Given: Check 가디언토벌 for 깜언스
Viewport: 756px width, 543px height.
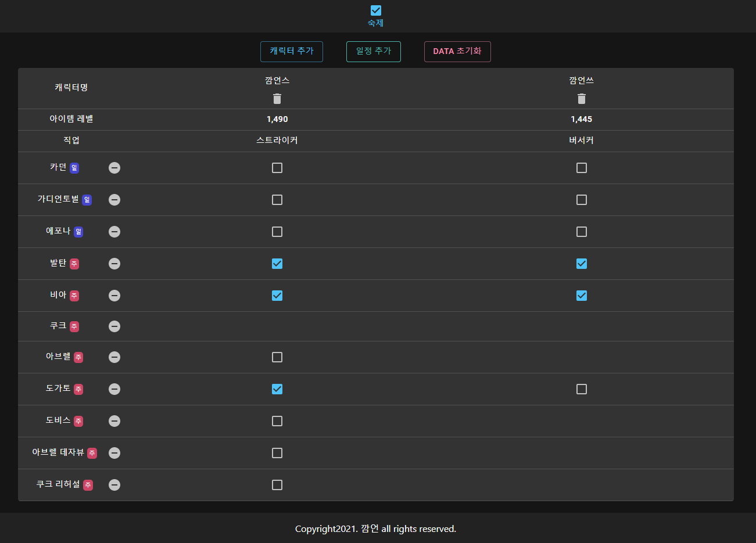Looking at the screenshot, I should (277, 200).
